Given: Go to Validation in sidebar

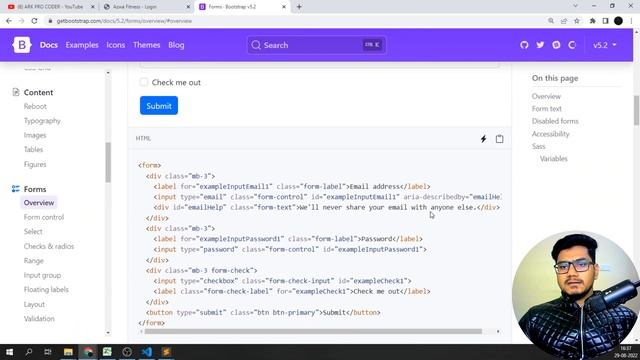Looking at the screenshot, I should pos(39,318).
